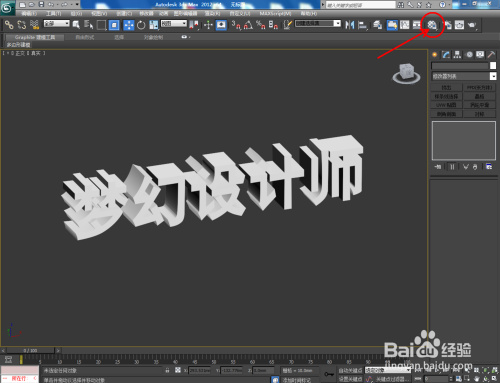Switch to the Modify command panel tab
500x383 pixels.
(446, 55)
